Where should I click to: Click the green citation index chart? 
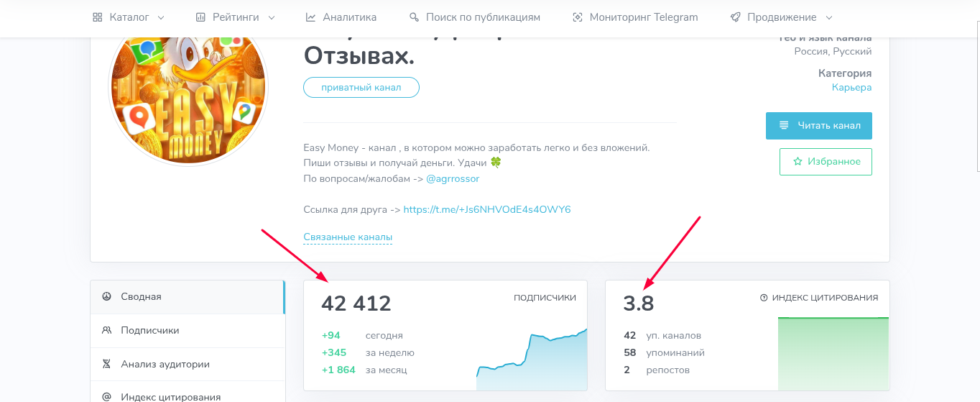click(x=833, y=354)
